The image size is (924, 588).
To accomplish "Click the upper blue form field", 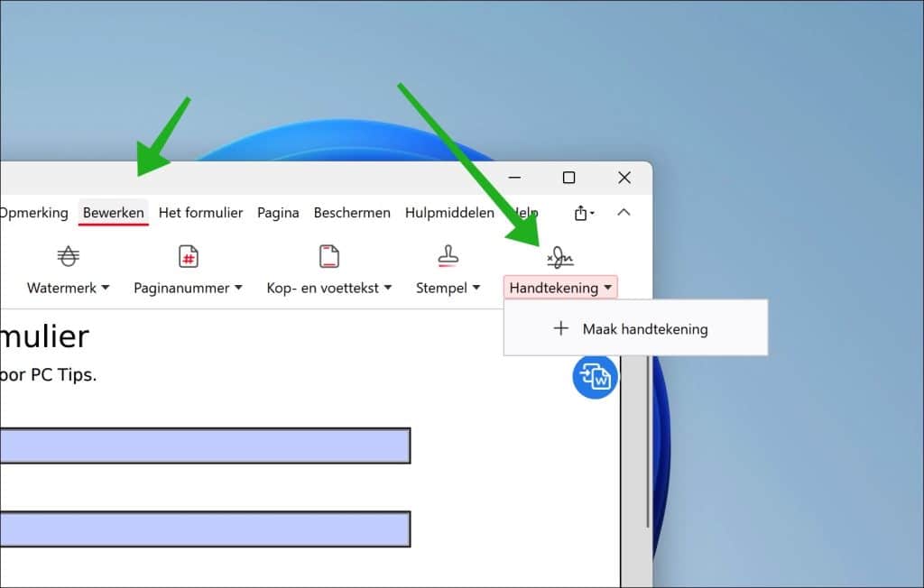I will pyautogui.click(x=205, y=446).
